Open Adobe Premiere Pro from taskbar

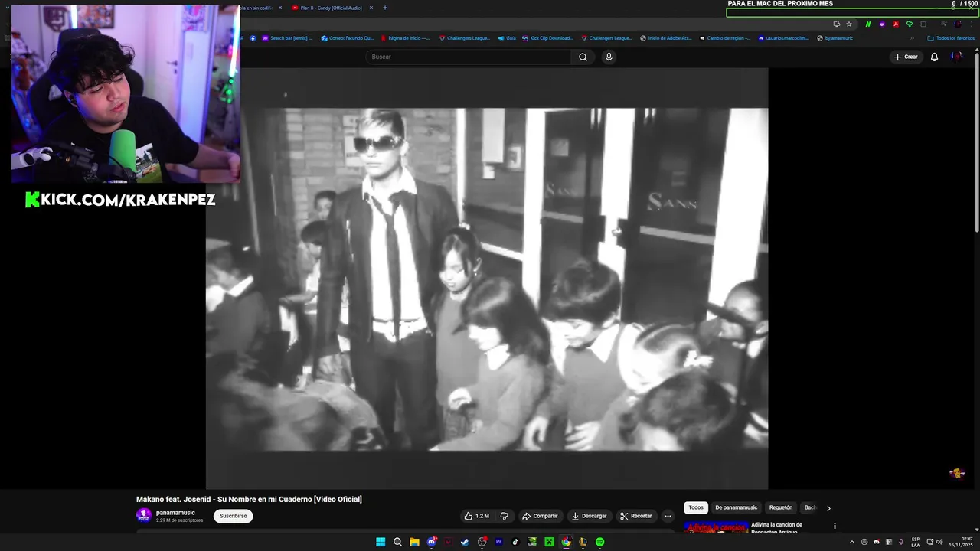tap(498, 542)
